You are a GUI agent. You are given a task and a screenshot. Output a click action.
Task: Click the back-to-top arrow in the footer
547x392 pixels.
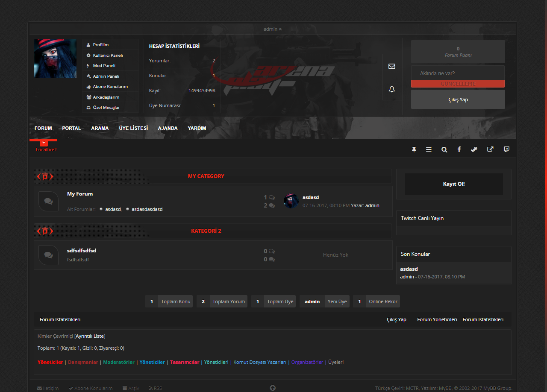click(273, 388)
